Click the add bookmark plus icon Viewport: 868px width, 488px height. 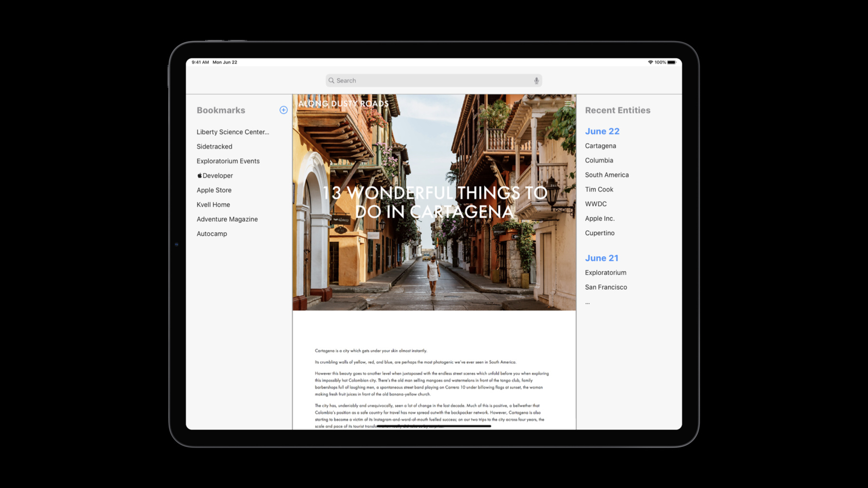(x=284, y=110)
